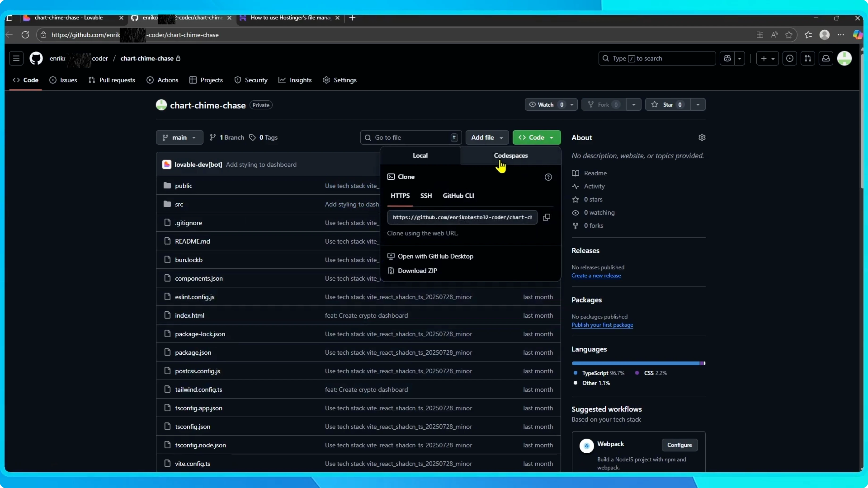Open the Readme link in About
The width and height of the screenshot is (868, 488).
pos(589,173)
